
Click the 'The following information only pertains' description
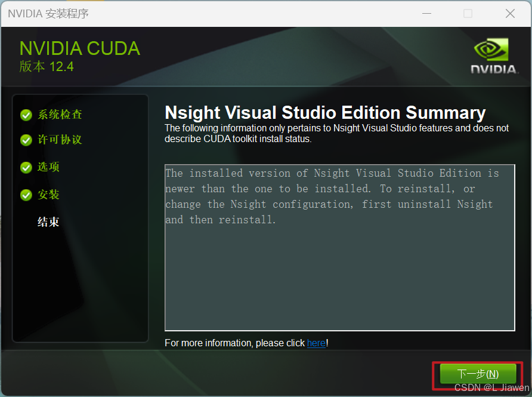[336, 134]
